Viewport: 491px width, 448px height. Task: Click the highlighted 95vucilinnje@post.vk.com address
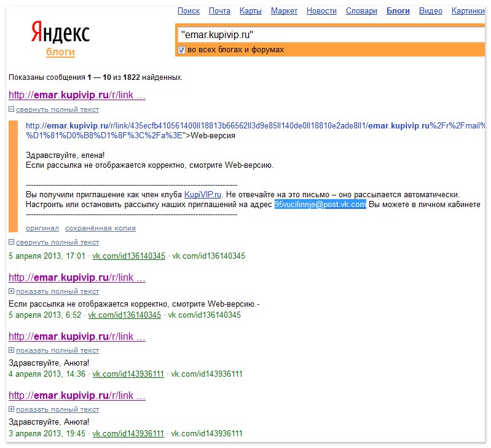(x=320, y=205)
